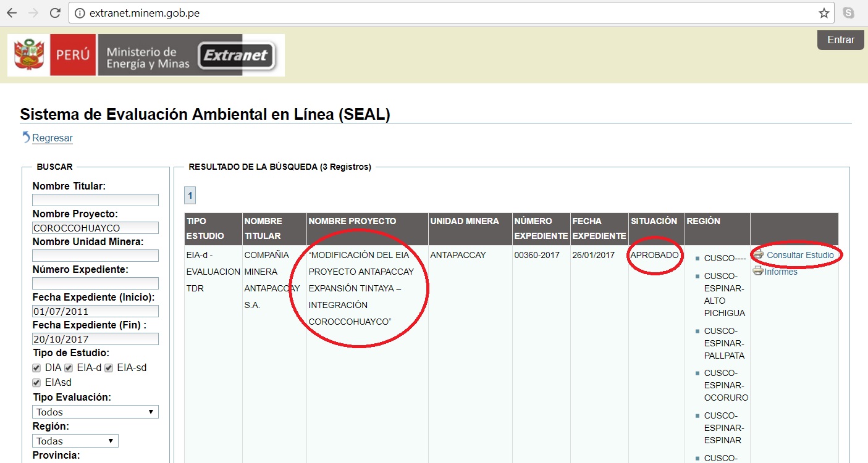Click the Regresar link
868x463 pixels.
click(x=53, y=138)
